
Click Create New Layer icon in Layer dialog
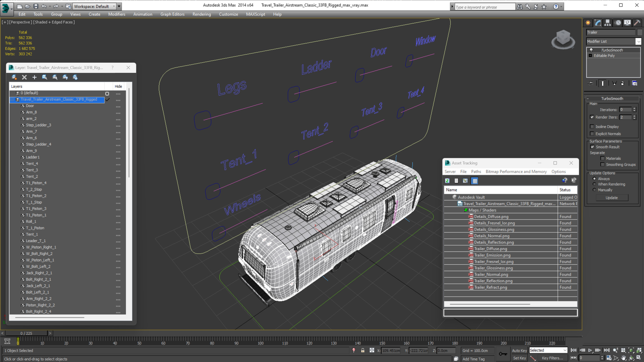14,77
